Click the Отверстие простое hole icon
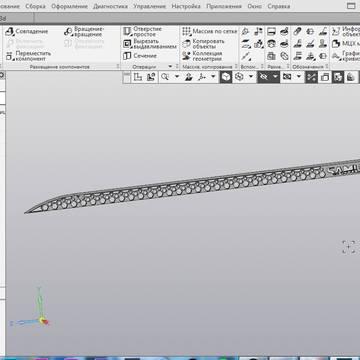Image resolution: width=360 pixels, height=360 pixels. [127, 31]
